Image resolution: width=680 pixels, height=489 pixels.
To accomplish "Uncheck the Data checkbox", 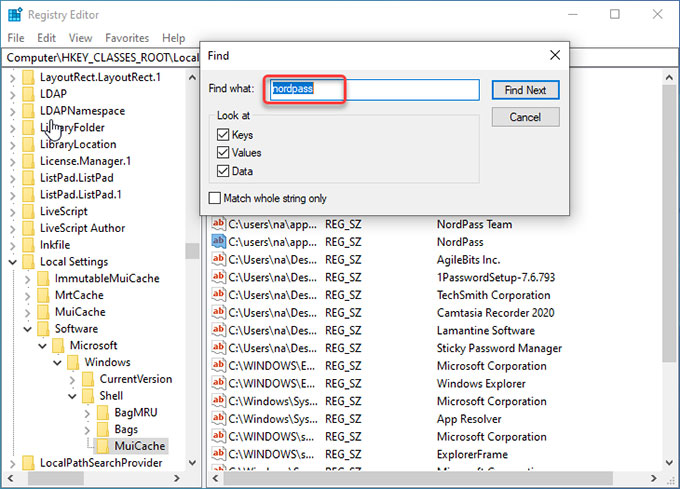I will click(223, 171).
